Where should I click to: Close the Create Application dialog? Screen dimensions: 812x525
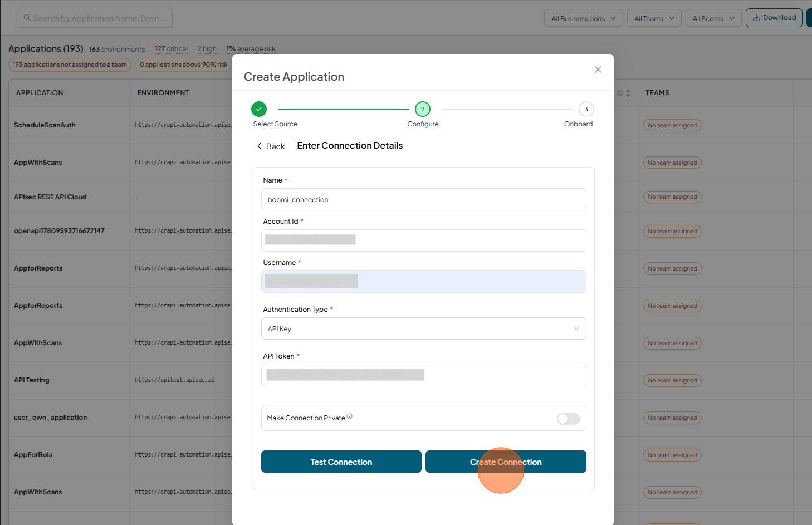point(598,70)
